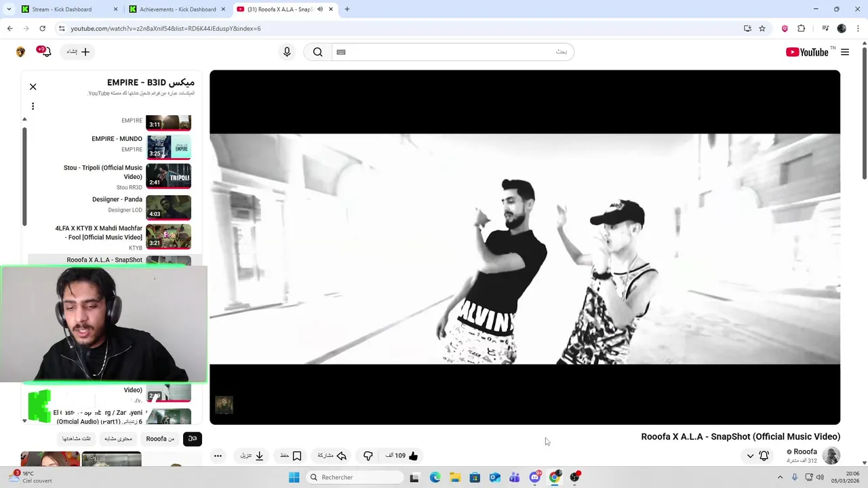
Task: Open the extensions puzzle icon
Action: [x=802, y=28]
